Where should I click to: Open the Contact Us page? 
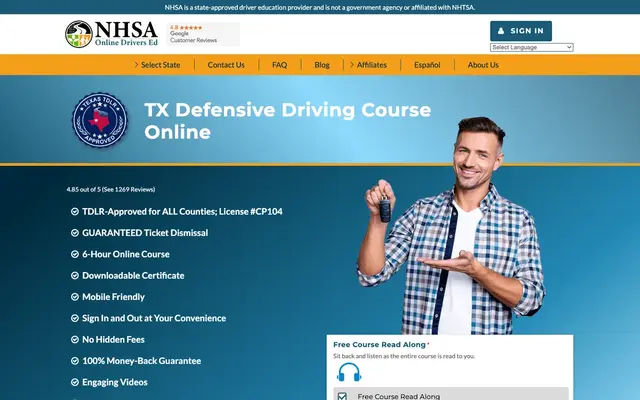click(x=226, y=65)
